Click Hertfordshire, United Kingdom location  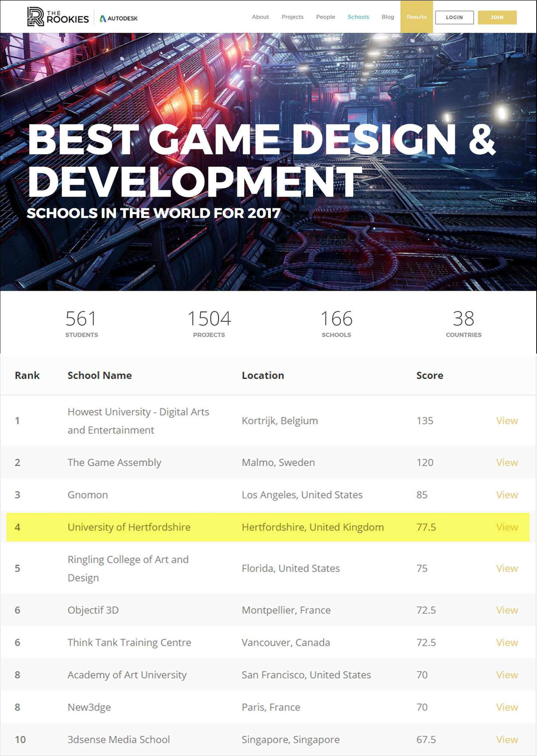click(x=313, y=527)
